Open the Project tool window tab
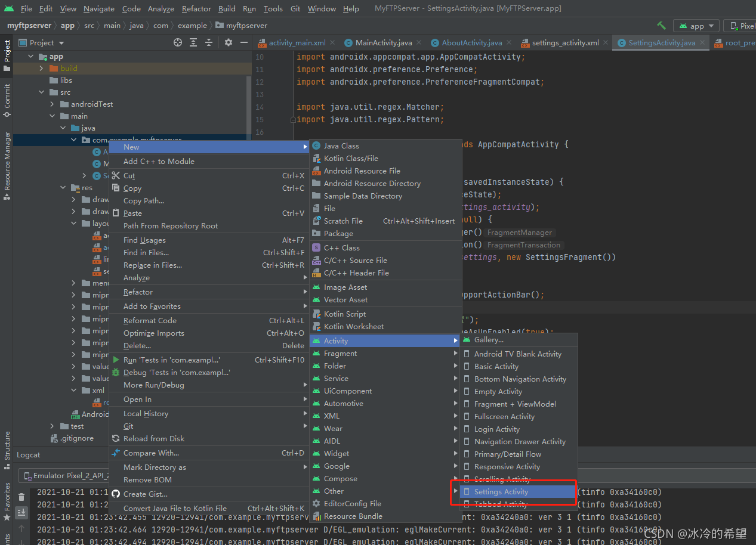756x545 pixels. point(7,55)
